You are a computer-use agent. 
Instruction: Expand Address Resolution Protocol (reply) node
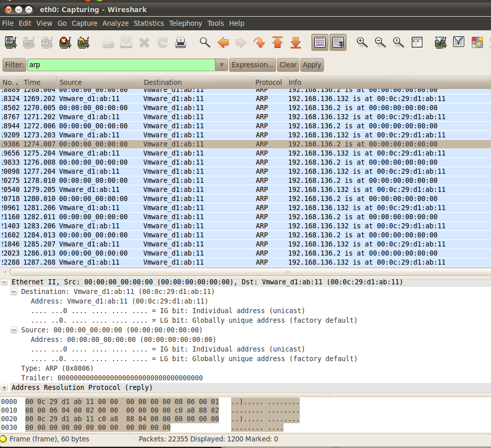[x=5, y=387]
